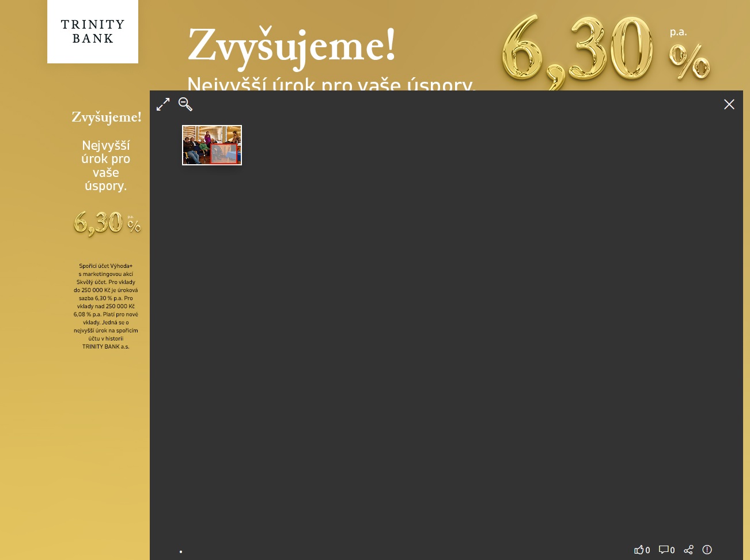Like the photo with thumbs-up icon
The width and height of the screenshot is (750, 560).
[x=638, y=550]
